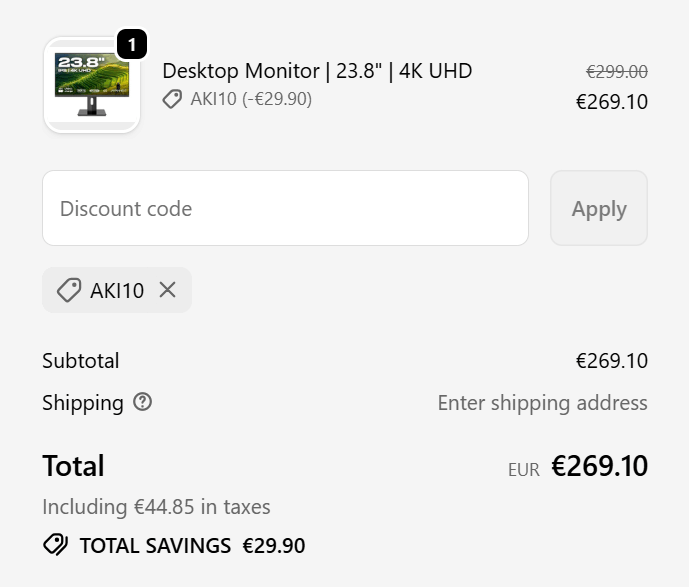Click the tag icon beside product discount
The height and width of the screenshot is (587, 689).
click(173, 99)
